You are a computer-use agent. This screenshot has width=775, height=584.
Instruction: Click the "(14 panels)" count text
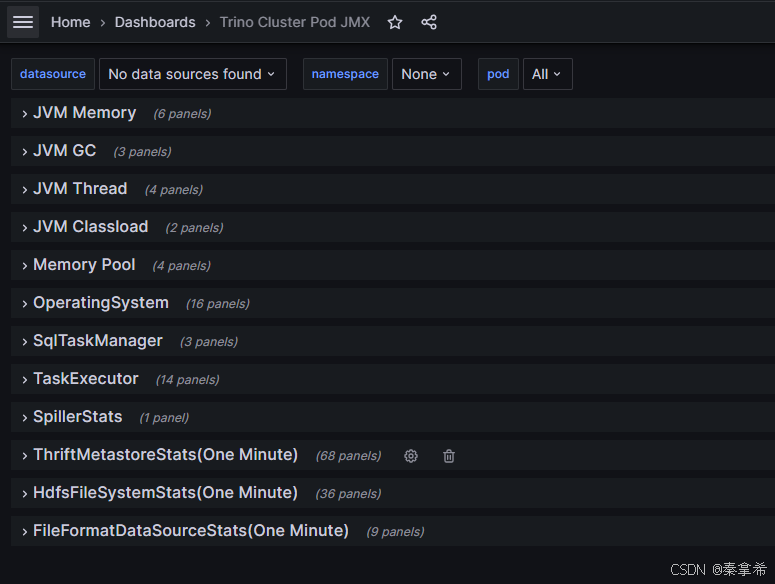(x=188, y=380)
